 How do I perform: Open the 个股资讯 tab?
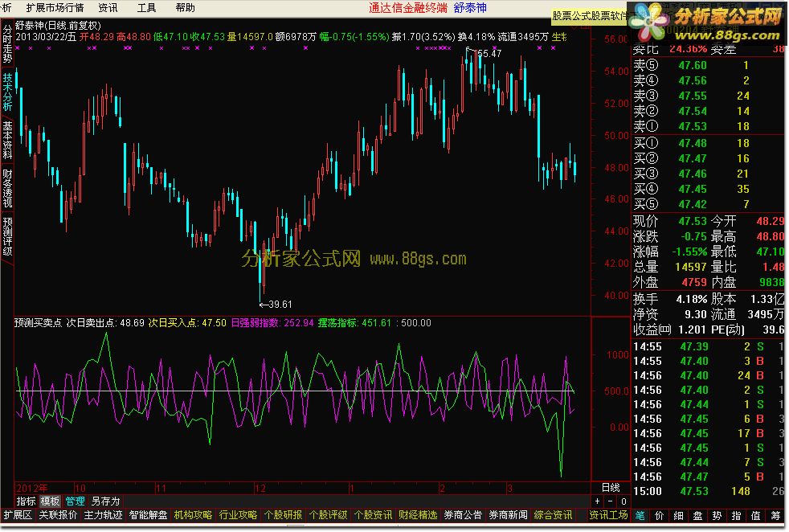click(x=373, y=515)
